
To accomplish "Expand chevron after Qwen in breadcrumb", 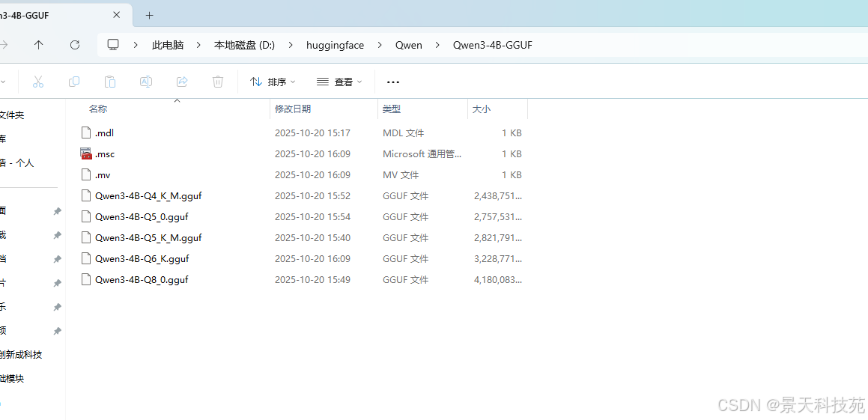I will coord(437,46).
